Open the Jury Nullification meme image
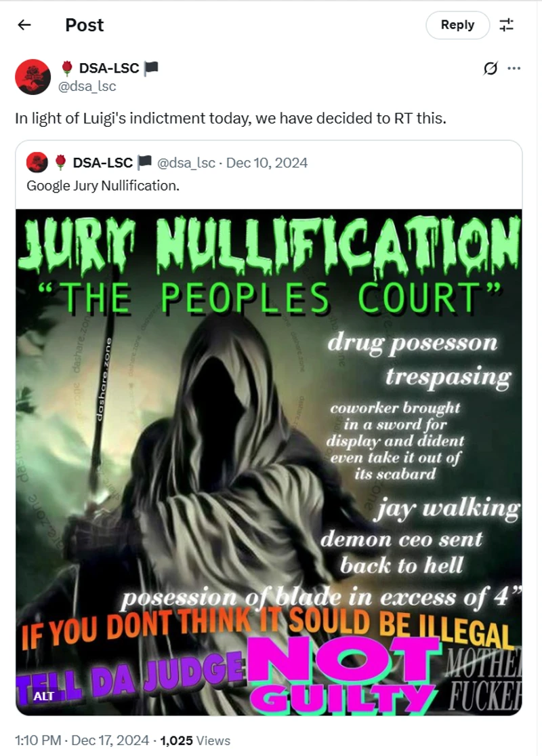Image resolution: width=542 pixels, height=756 pixels. (269, 462)
